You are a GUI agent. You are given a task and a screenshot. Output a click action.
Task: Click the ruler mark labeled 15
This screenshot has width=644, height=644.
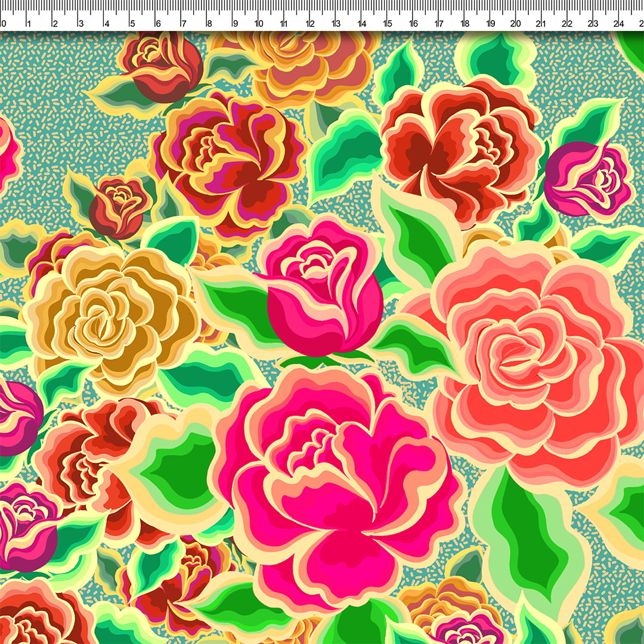click(388, 24)
